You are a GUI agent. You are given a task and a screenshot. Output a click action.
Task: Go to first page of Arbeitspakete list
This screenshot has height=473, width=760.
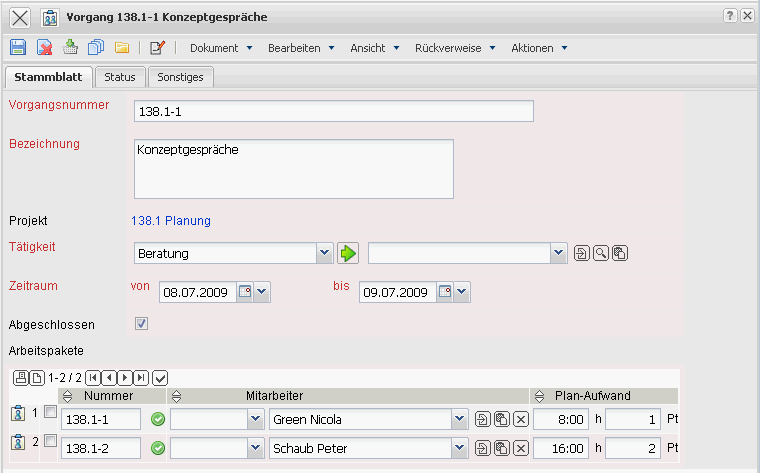click(93, 378)
